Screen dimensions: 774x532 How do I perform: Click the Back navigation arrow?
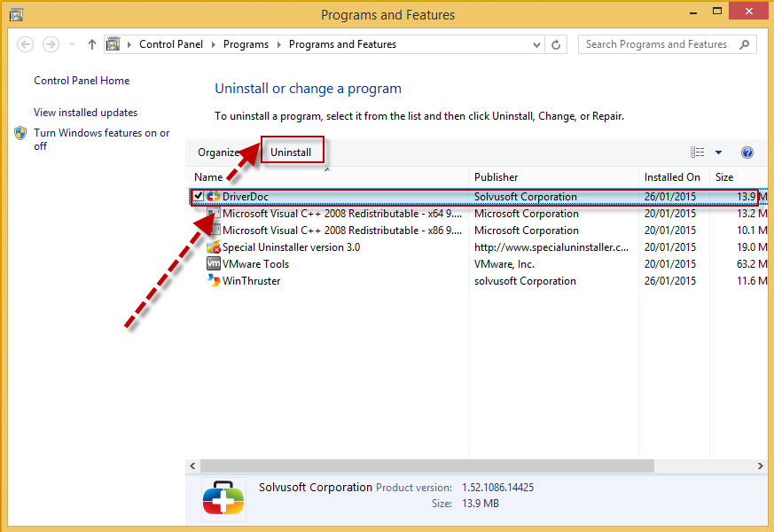25,44
